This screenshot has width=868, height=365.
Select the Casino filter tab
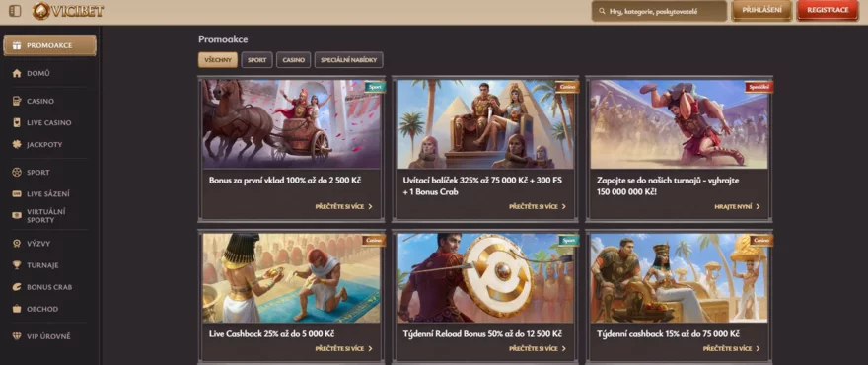click(293, 60)
